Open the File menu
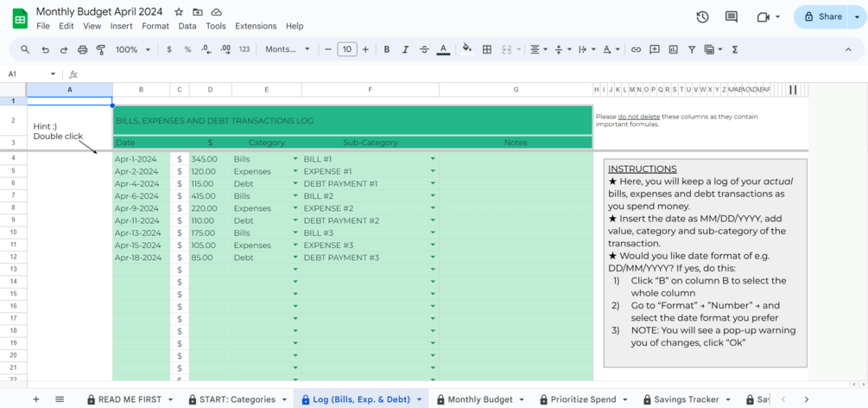Image resolution: width=868 pixels, height=408 pixels. pyautogui.click(x=42, y=26)
